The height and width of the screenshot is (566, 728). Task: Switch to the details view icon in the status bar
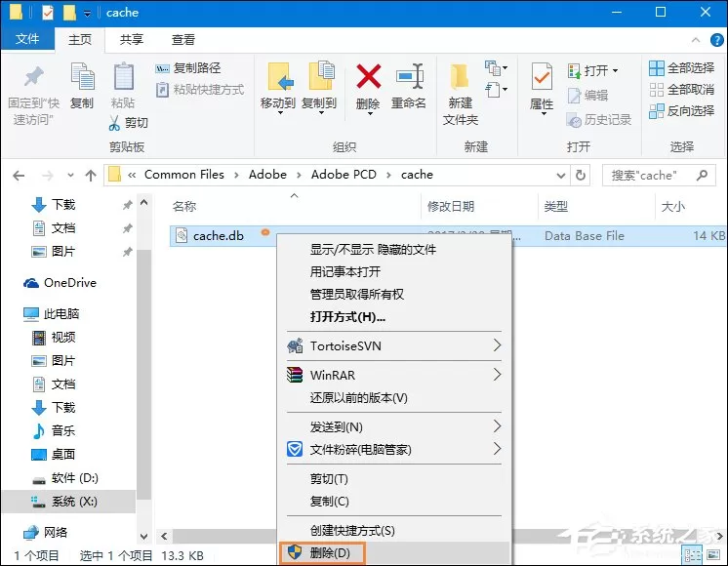click(x=692, y=555)
